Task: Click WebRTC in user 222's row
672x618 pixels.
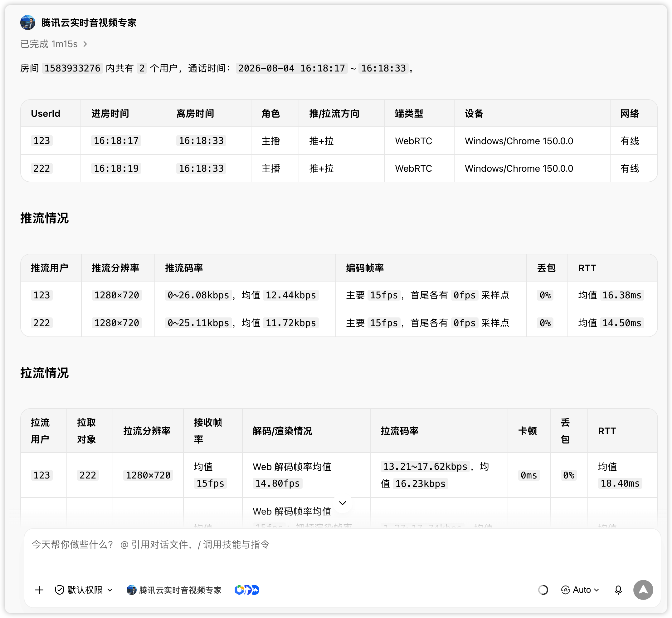Action: (414, 168)
